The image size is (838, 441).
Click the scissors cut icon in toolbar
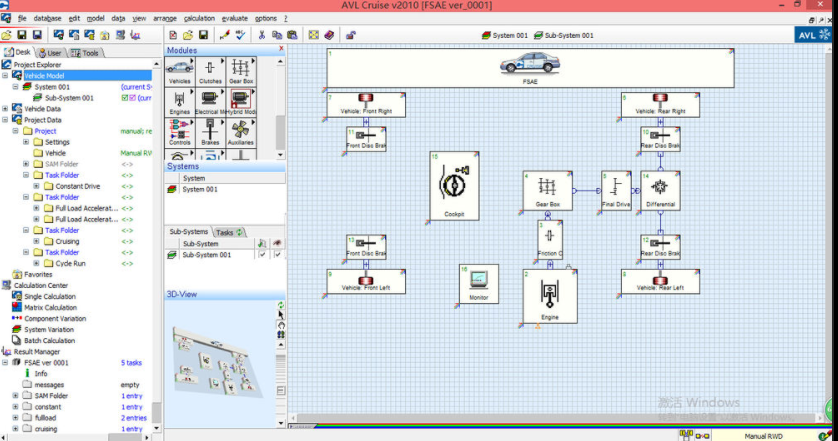[x=261, y=35]
